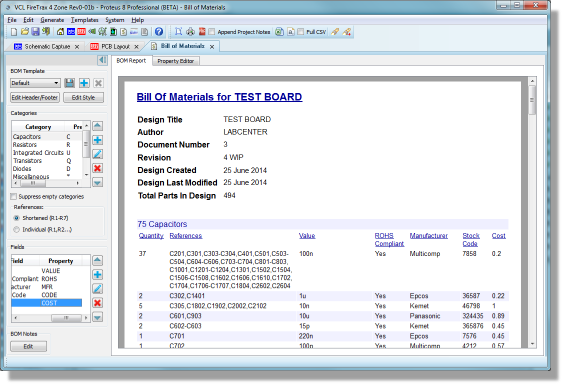This screenshot has height=385, width=563.
Task: Click the Help question mark icon
Action: pos(159,32)
